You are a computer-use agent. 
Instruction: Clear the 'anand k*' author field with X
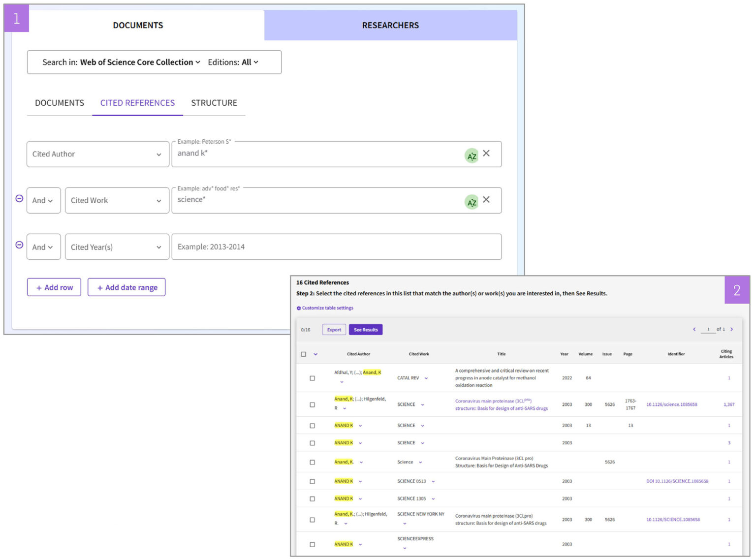(x=486, y=154)
